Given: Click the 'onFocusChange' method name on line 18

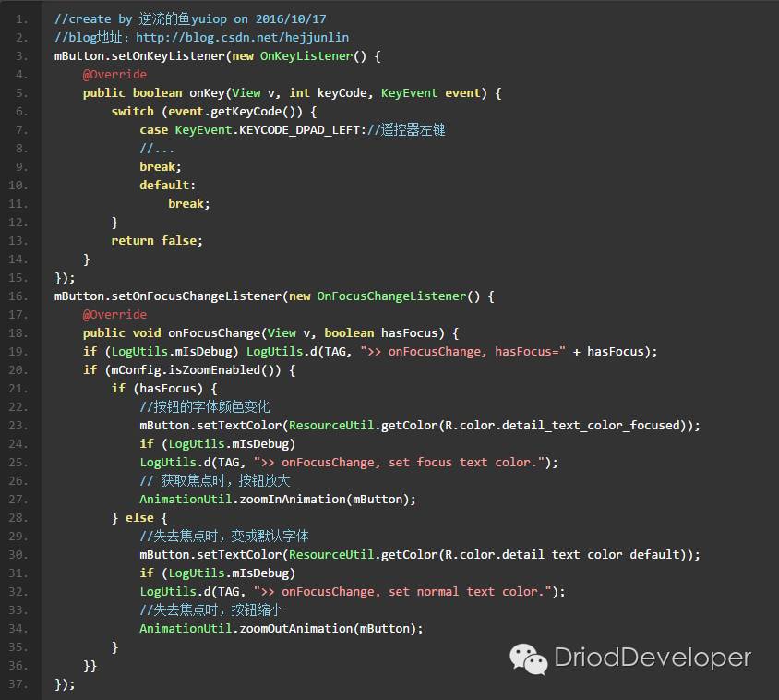Looking at the screenshot, I should [x=213, y=333].
